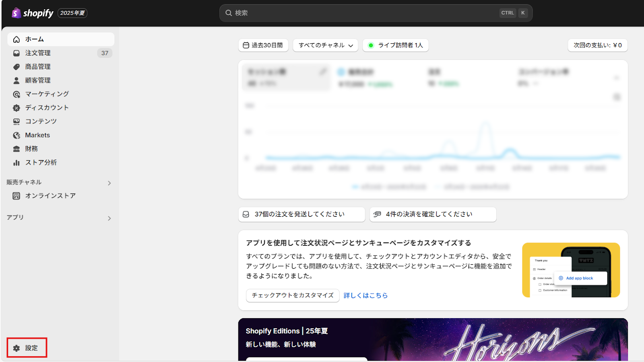Open the 財務 bank icon
The width and height of the screenshot is (644, 362).
(17, 149)
